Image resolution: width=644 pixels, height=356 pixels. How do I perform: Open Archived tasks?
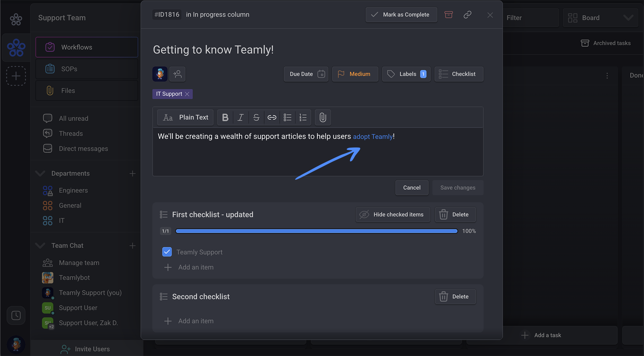(x=606, y=43)
